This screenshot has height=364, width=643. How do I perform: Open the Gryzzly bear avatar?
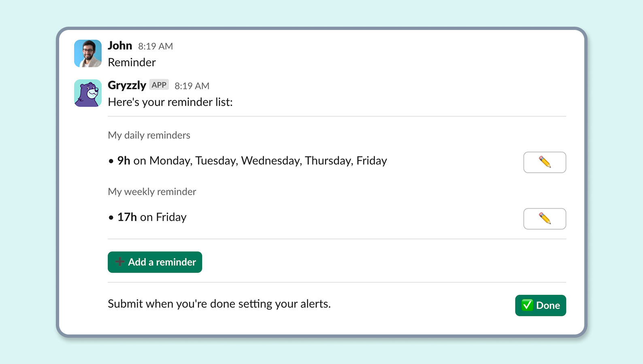click(x=88, y=93)
